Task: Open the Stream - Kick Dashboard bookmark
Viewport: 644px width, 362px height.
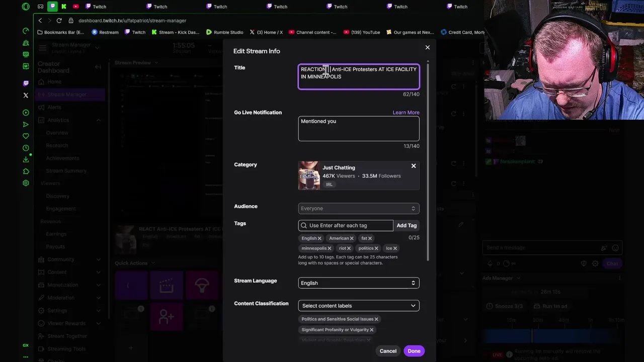Action: 175,32
